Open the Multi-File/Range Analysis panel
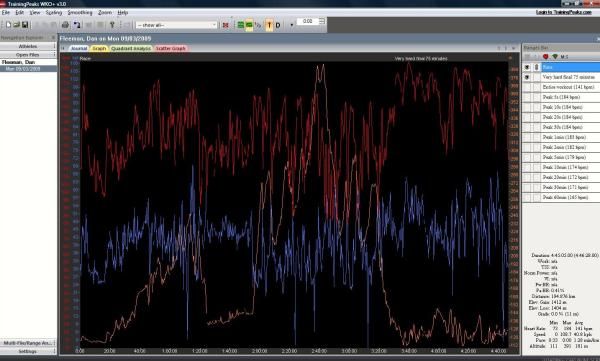The width and height of the screenshot is (600, 361). click(28, 343)
